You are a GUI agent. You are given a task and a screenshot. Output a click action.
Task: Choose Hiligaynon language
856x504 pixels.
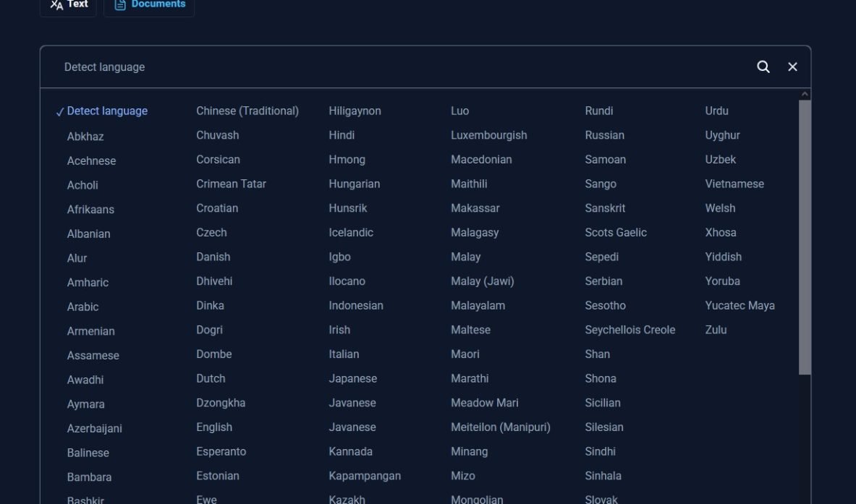[355, 111]
